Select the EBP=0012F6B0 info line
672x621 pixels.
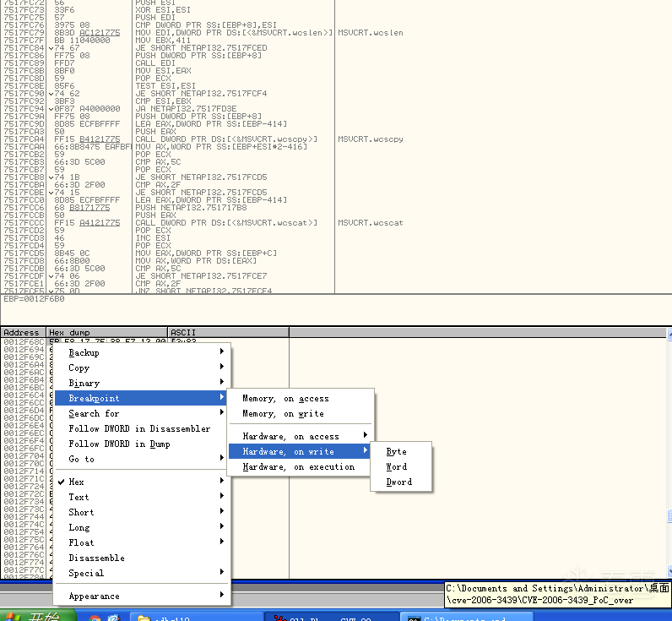coord(35,298)
